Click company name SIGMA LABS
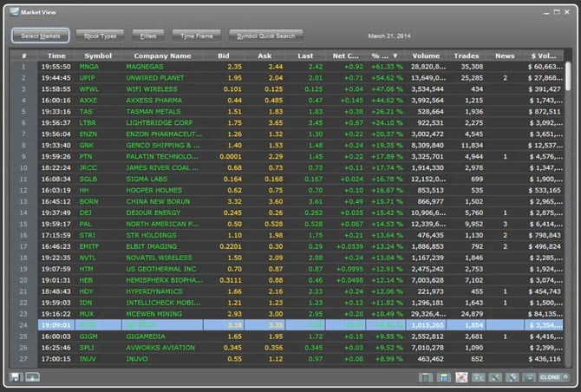581x392 pixels. pyautogui.click(x=147, y=179)
